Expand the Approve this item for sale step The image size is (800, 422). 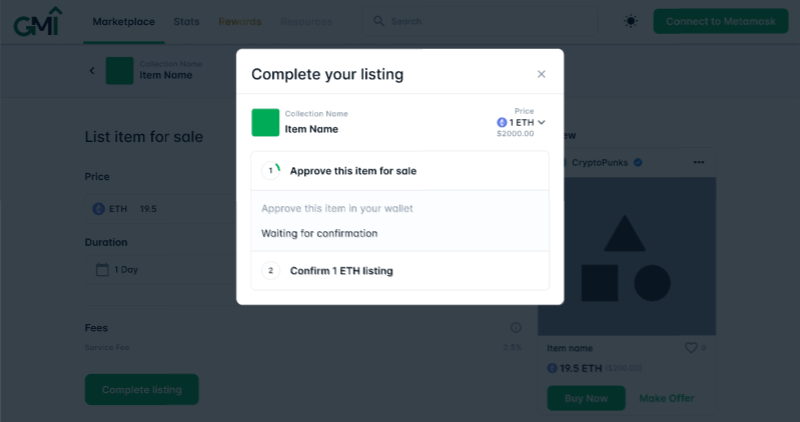[400, 171]
